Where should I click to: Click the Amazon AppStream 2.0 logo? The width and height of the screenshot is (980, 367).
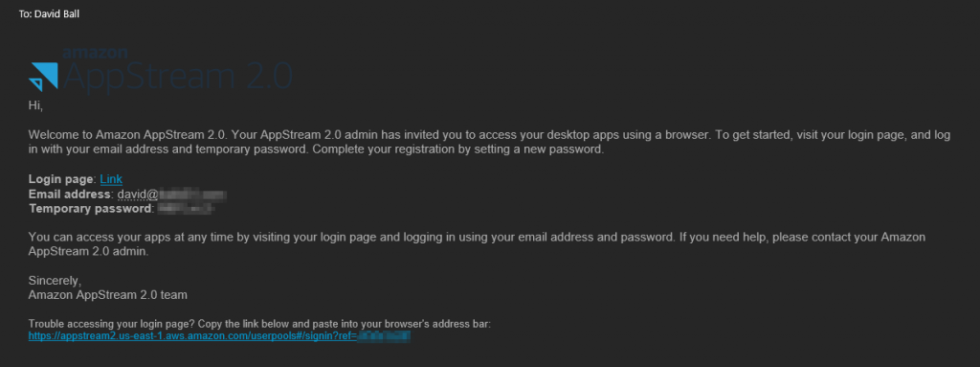click(161, 70)
